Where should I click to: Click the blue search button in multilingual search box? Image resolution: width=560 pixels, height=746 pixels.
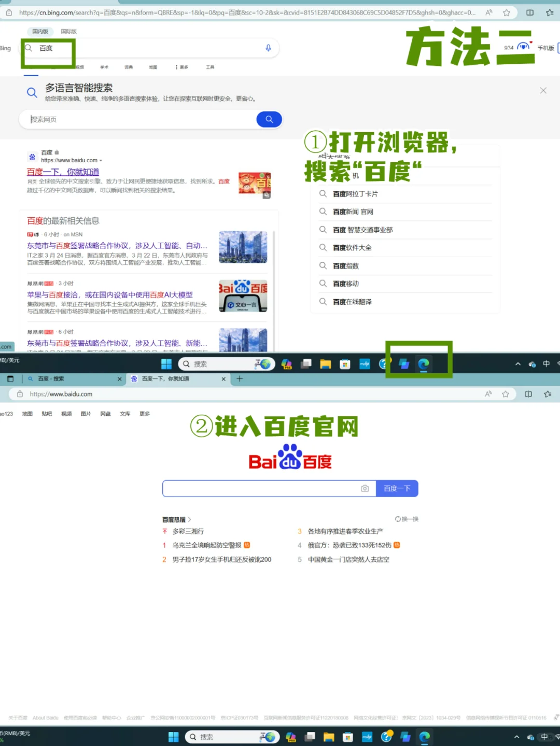[x=269, y=119]
